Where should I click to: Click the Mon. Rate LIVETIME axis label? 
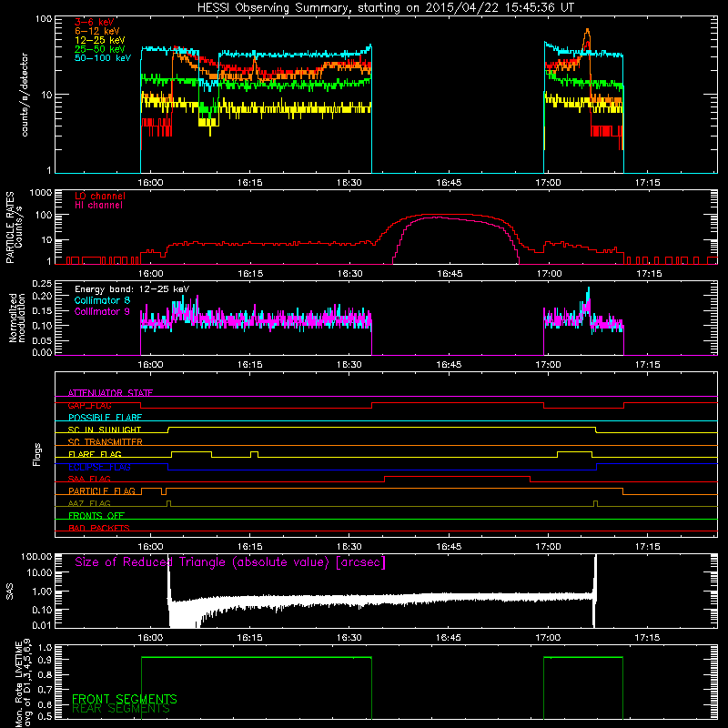(x=22, y=682)
